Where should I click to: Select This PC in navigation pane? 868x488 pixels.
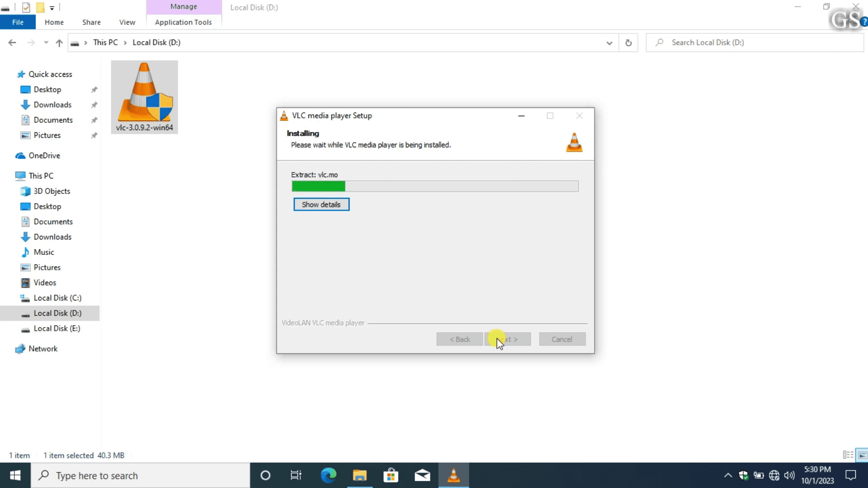coord(41,176)
